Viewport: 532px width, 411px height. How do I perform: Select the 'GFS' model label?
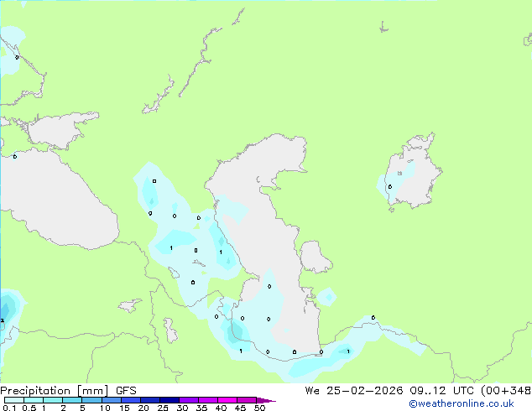(126, 391)
